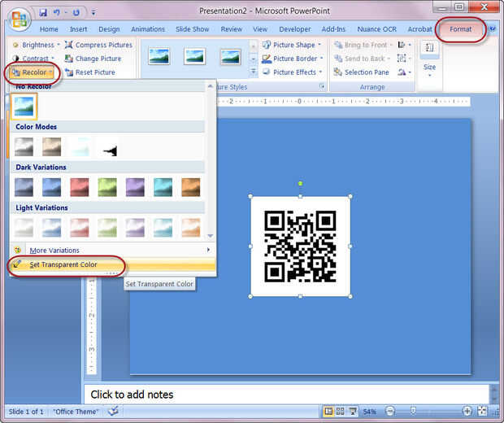
Task: Open the Brightness dropdown
Action: pos(36,45)
